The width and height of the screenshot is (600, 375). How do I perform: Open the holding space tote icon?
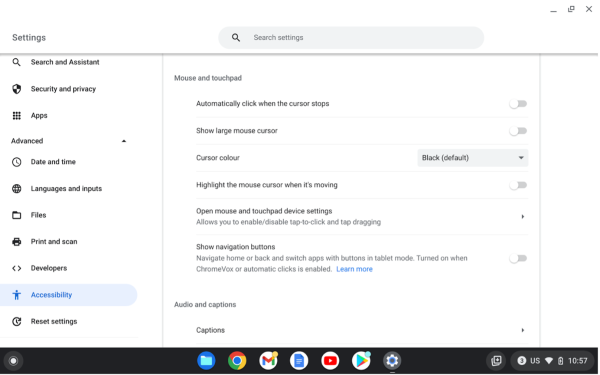click(x=496, y=361)
